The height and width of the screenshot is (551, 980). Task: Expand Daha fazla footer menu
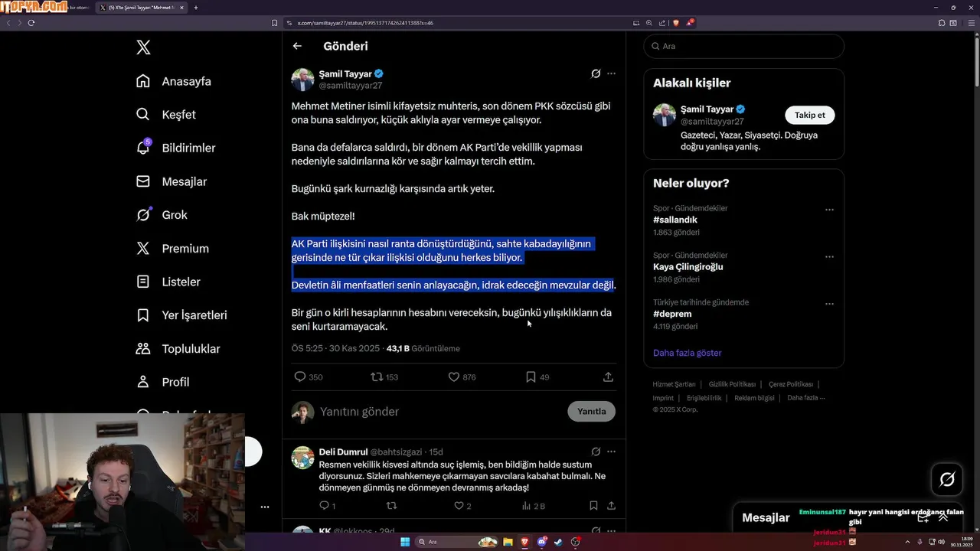805,398
